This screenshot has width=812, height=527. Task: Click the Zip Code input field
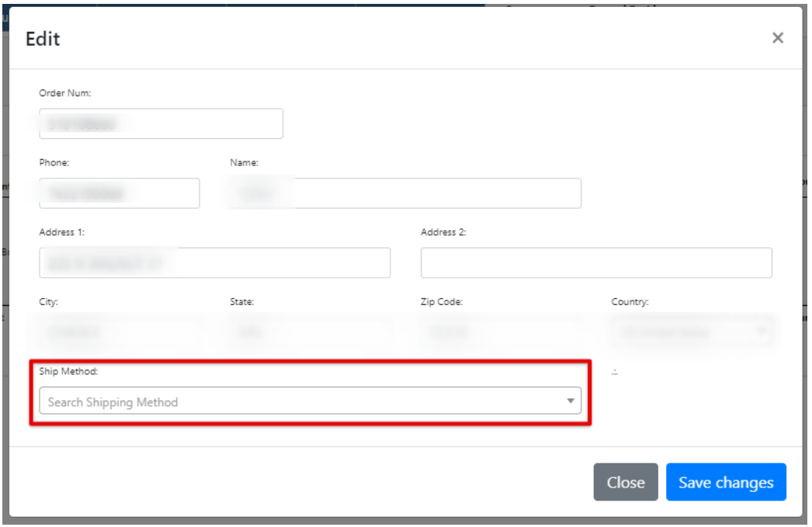pyautogui.click(x=501, y=332)
